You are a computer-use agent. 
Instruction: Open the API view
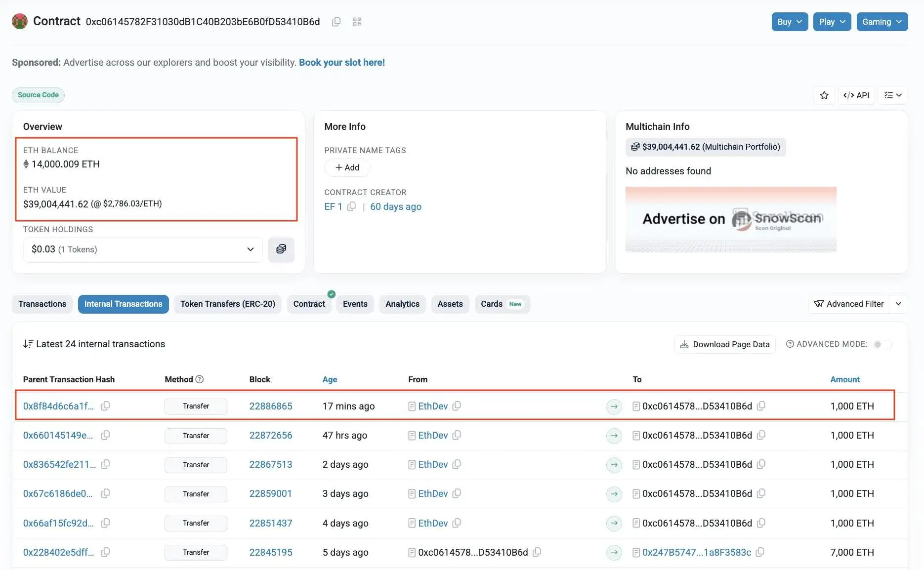(x=856, y=95)
